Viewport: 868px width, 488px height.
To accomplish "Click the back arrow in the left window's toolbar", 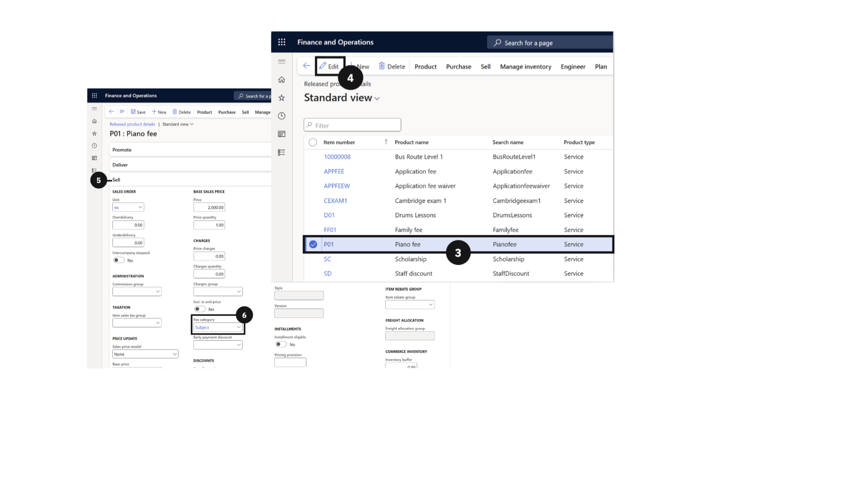I will [111, 112].
